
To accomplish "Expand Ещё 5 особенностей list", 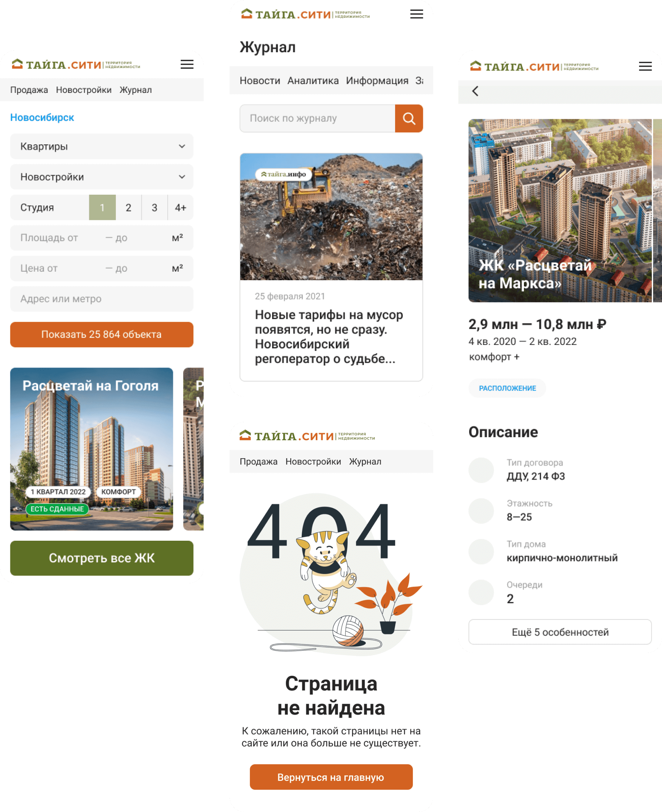I will [x=560, y=632].
